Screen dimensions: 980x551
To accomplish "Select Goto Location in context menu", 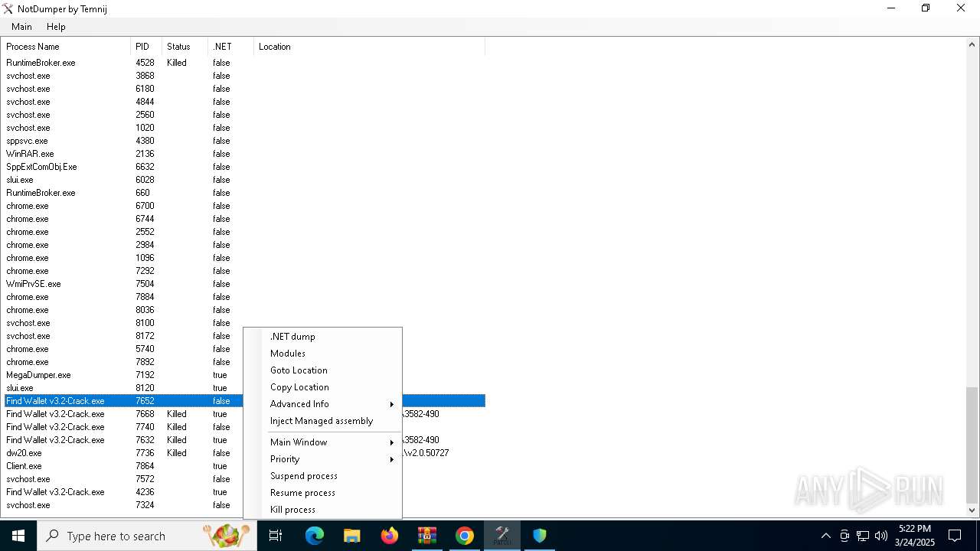I will [323, 370].
